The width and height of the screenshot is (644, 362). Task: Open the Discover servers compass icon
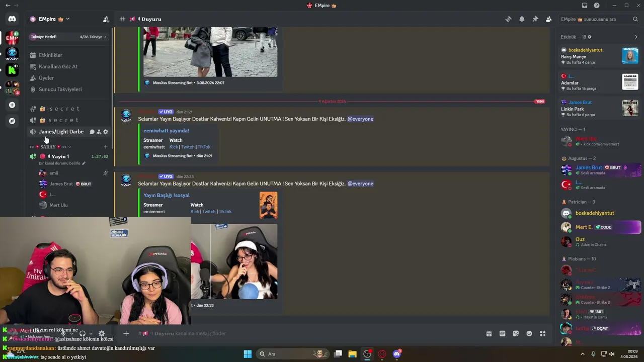(12, 121)
